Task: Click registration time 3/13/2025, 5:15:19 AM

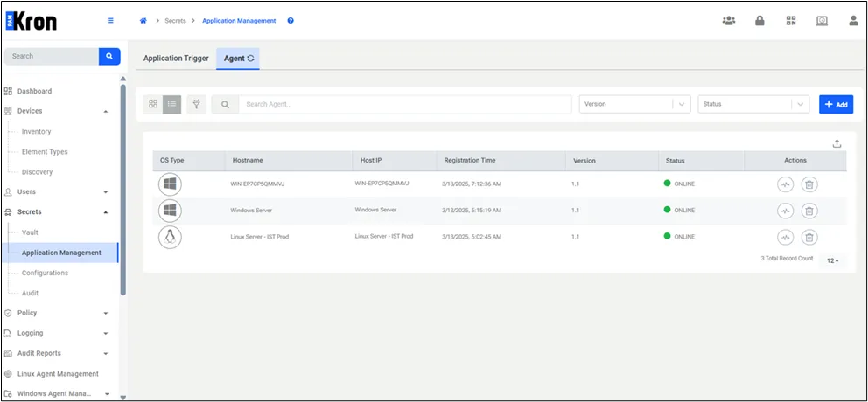Action: click(x=472, y=211)
